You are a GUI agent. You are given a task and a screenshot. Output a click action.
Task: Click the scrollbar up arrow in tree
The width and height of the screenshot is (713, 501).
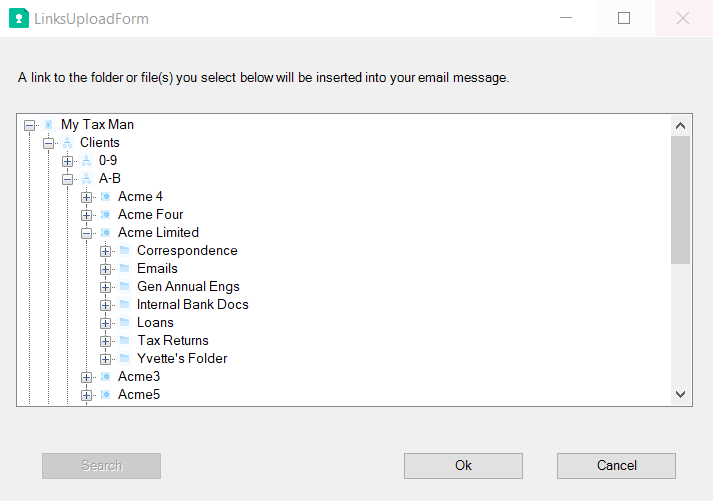point(680,126)
